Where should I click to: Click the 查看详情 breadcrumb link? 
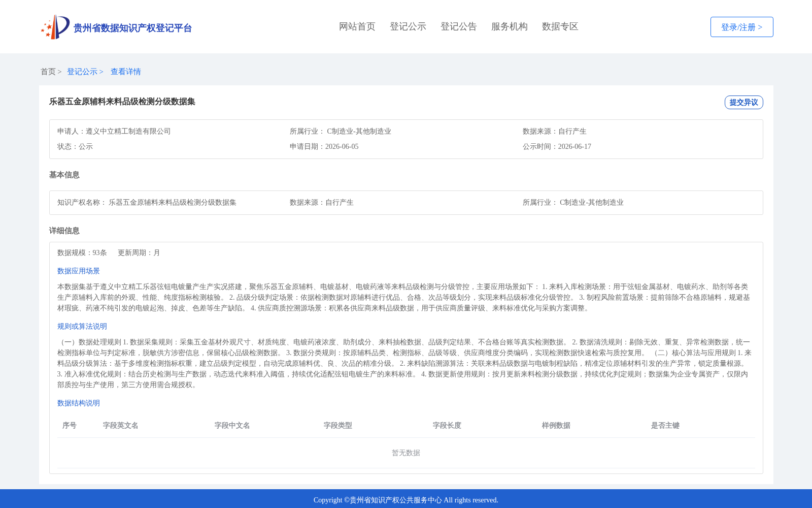126,72
